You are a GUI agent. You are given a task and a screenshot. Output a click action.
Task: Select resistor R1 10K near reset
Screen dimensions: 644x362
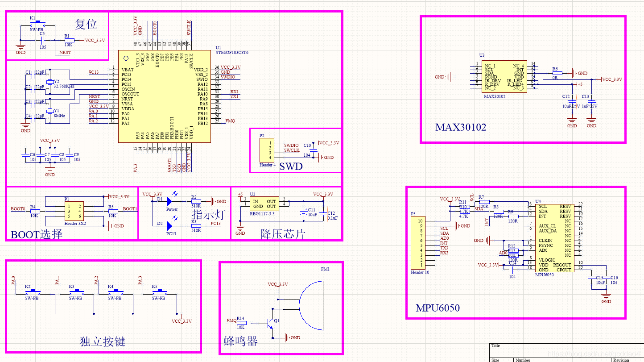click(x=69, y=40)
